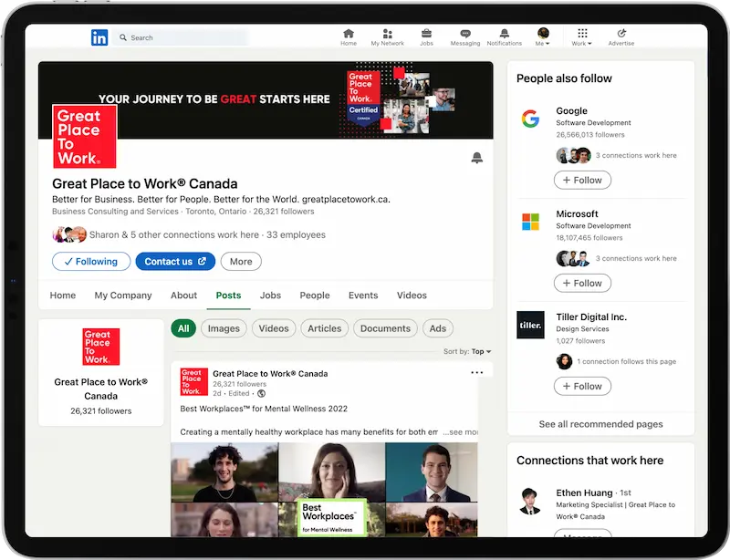Filter posts by Documents
This screenshot has height=560, width=730.
pos(385,328)
